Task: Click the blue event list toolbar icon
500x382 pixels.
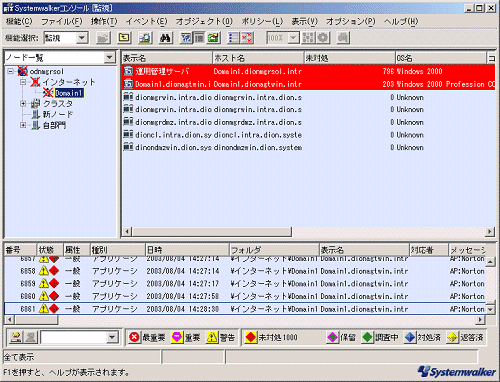Action: (x=234, y=38)
